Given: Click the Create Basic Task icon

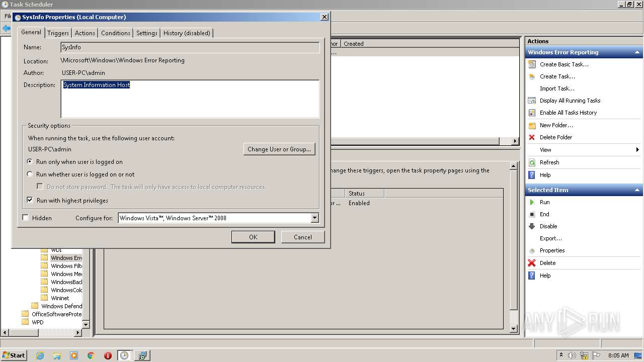Looking at the screenshot, I should (x=532, y=64).
